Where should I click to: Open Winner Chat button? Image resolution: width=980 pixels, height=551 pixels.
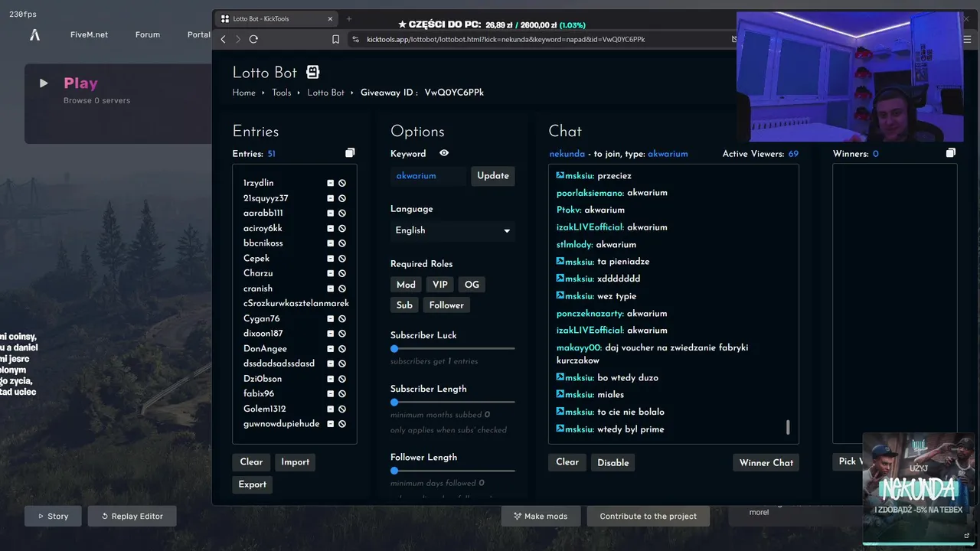766,462
